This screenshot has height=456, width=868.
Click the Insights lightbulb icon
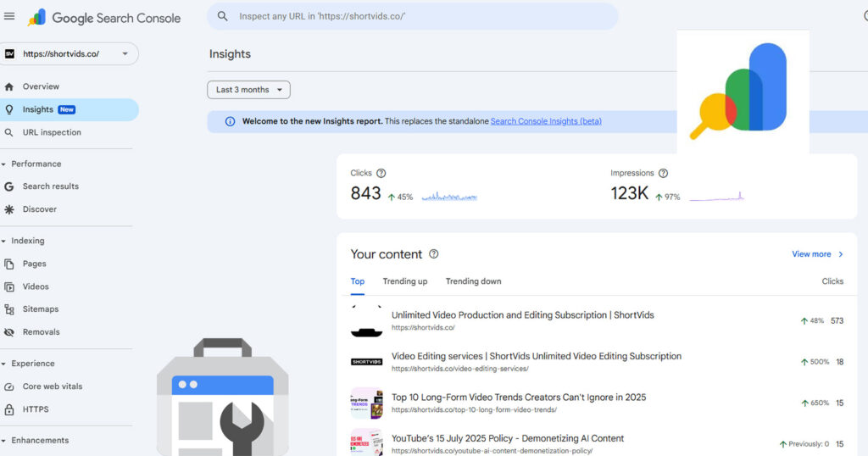point(8,109)
